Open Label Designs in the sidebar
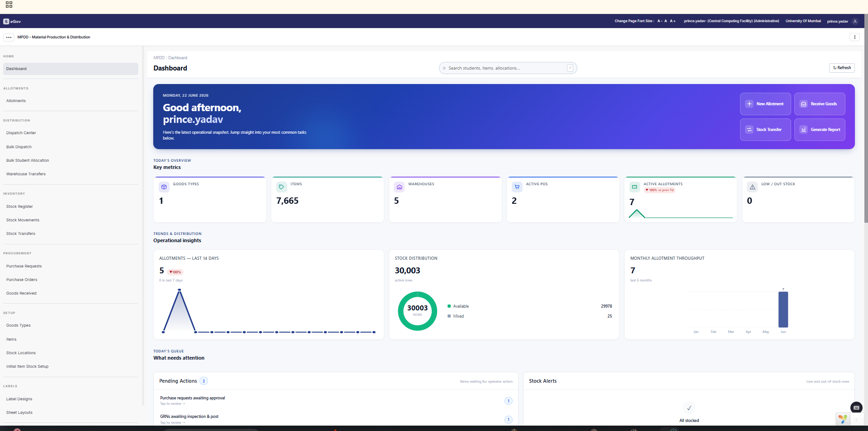 coord(71,399)
